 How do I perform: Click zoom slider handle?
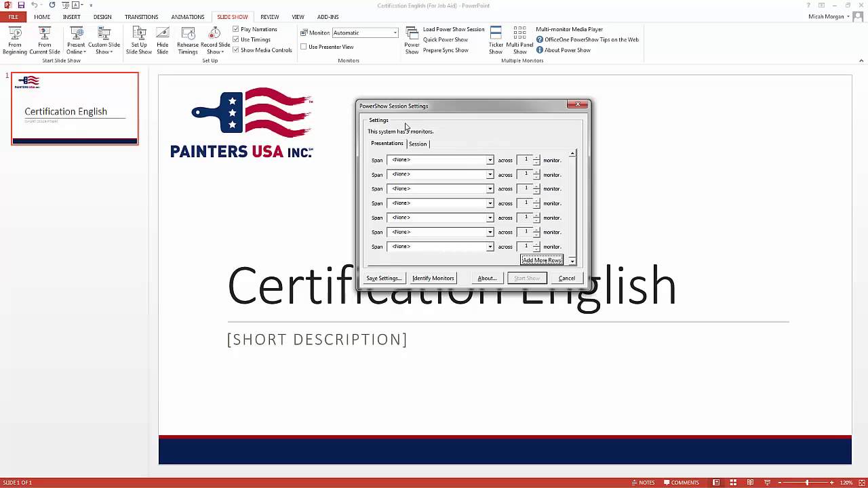[807, 483]
